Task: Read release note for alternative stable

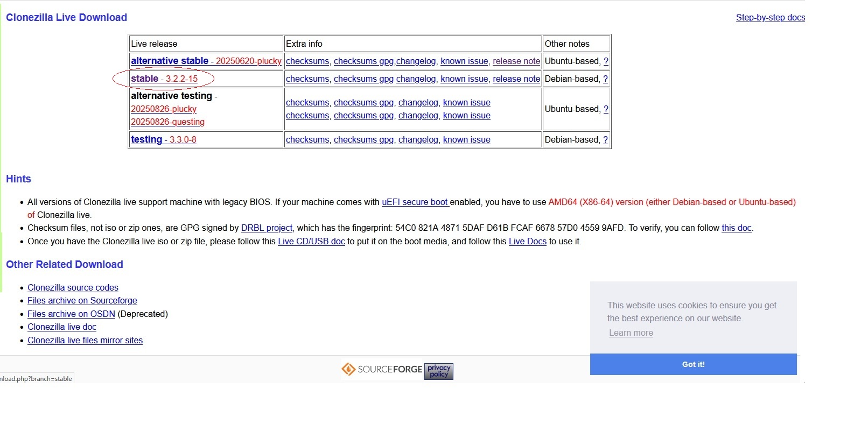Action: (x=516, y=61)
